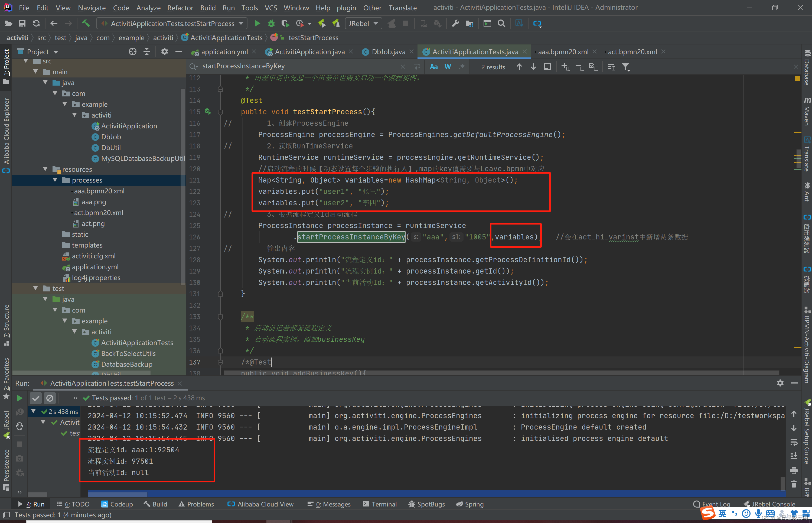This screenshot has width=812, height=523.
Task: Open Sogou input method tray icon
Action: click(x=708, y=513)
